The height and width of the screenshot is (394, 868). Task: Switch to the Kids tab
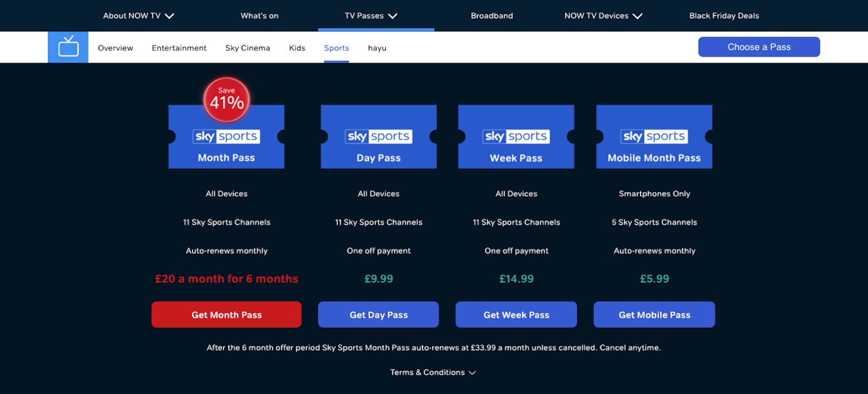(297, 48)
